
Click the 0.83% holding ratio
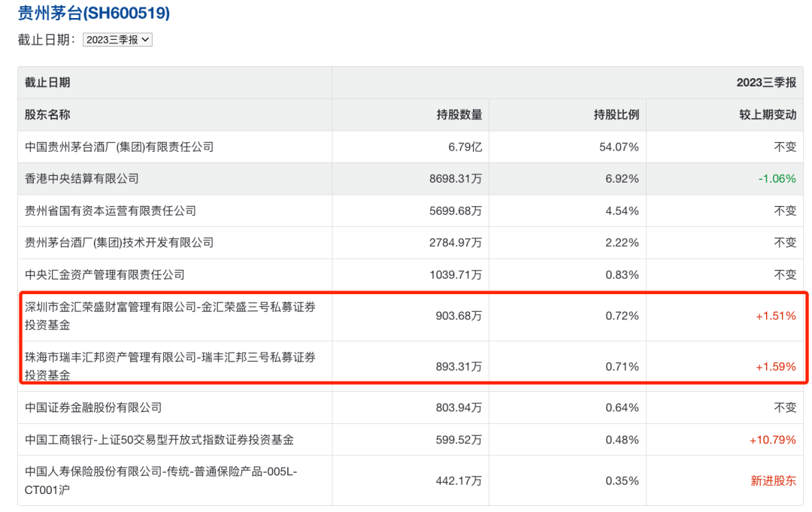pos(622,274)
